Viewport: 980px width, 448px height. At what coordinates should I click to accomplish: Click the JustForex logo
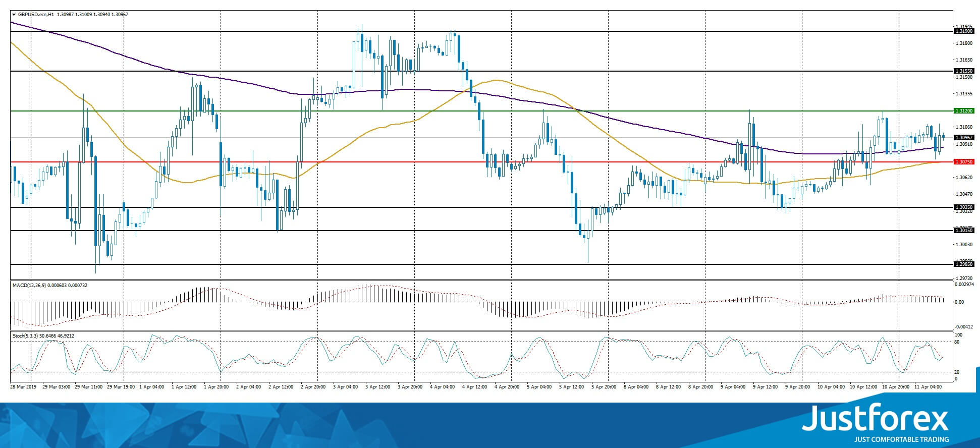coord(876,424)
